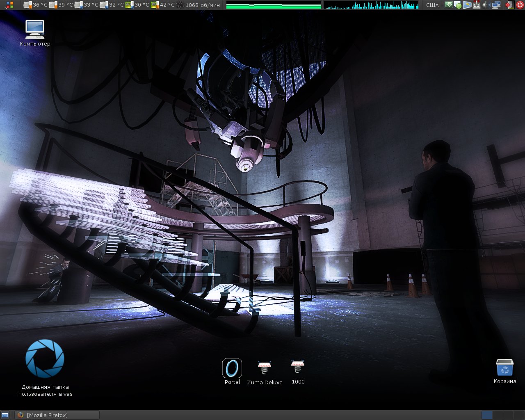
Task: Click the 33 °C temperature sensor
Action: [x=87, y=5]
